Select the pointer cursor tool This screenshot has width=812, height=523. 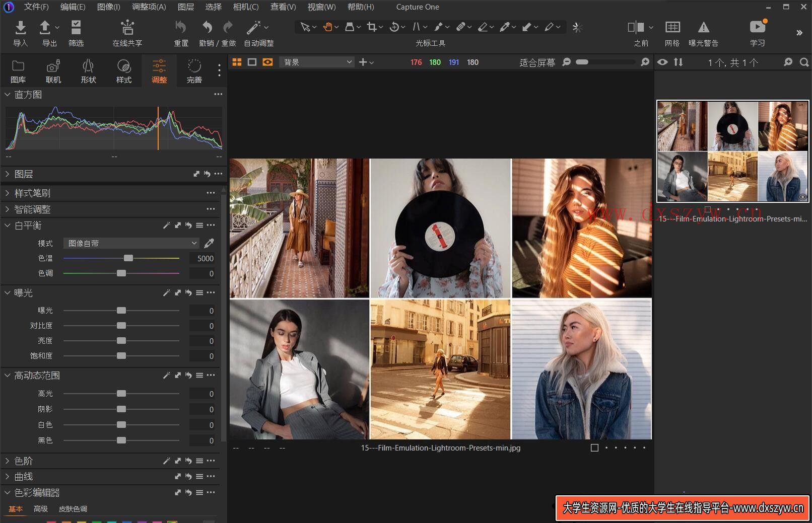click(x=305, y=27)
